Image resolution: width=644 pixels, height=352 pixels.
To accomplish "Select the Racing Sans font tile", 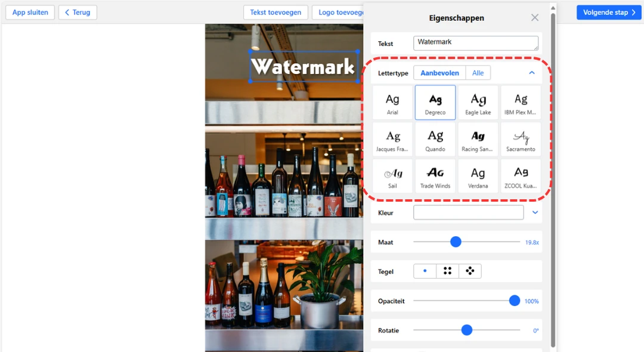I will click(x=478, y=140).
